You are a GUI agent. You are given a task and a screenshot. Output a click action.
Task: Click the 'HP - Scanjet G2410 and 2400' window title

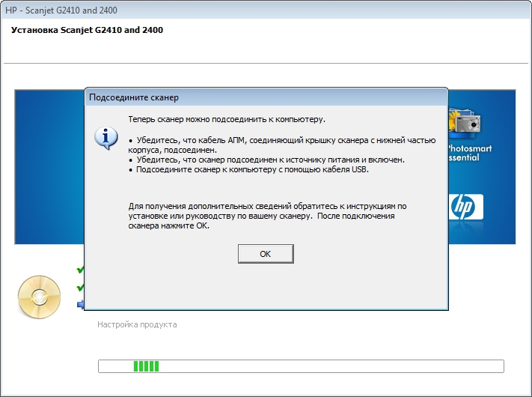click(61, 10)
